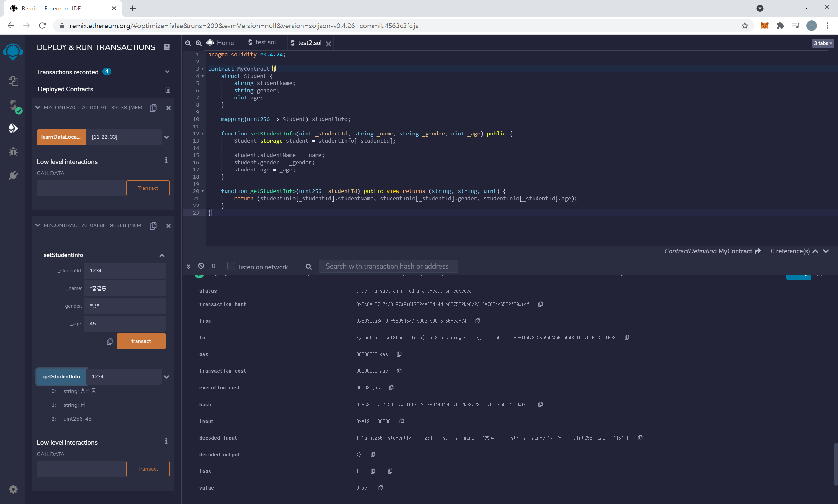
Task: Copy decoded input value with clipboard icon
Action: (640, 438)
